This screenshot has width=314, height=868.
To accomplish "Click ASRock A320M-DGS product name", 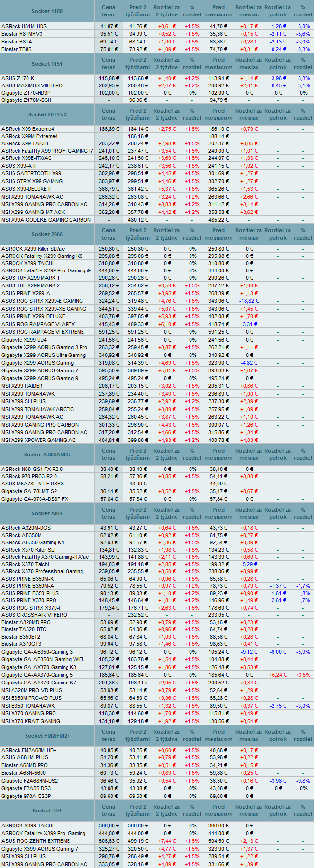I will pos(26,528).
